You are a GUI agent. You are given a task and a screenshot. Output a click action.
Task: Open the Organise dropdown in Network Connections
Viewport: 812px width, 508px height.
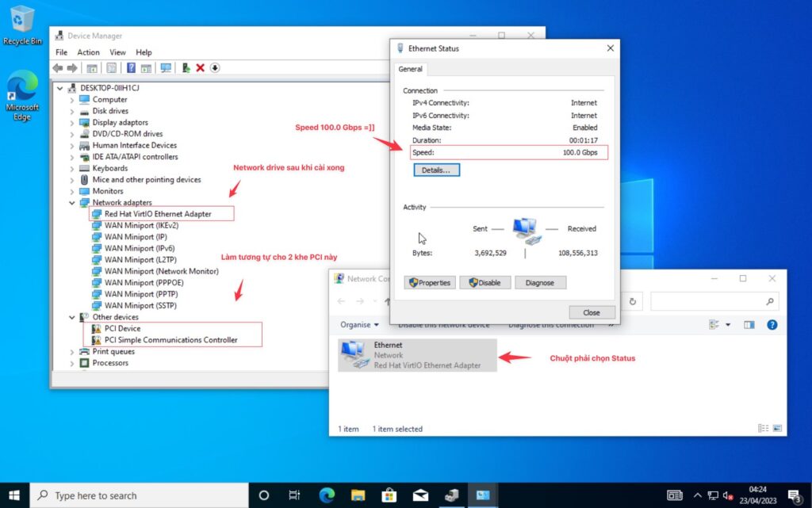coord(359,325)
